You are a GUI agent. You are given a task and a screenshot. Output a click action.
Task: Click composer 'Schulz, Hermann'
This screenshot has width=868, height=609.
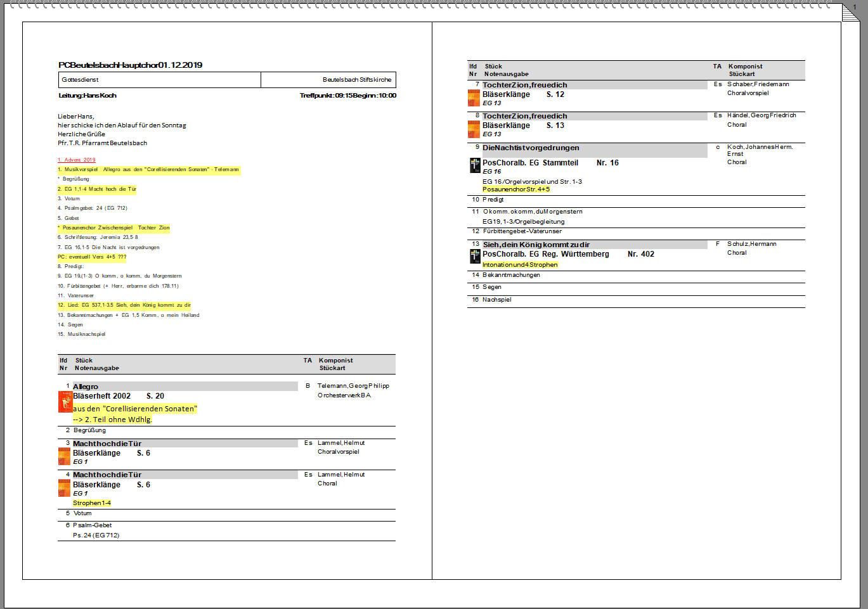[x=752, y=244]
